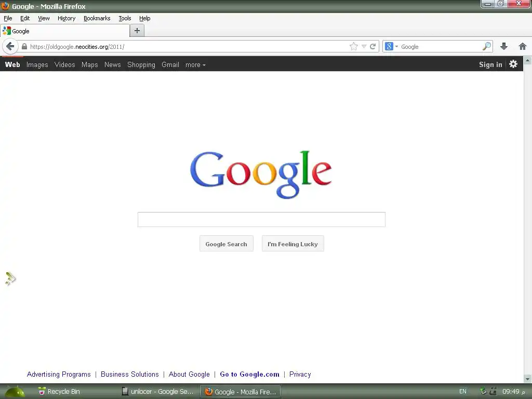This screenshot has width=532, height=399.
Task: Open Advertising Programs link
Action: [x=59, y=374]
